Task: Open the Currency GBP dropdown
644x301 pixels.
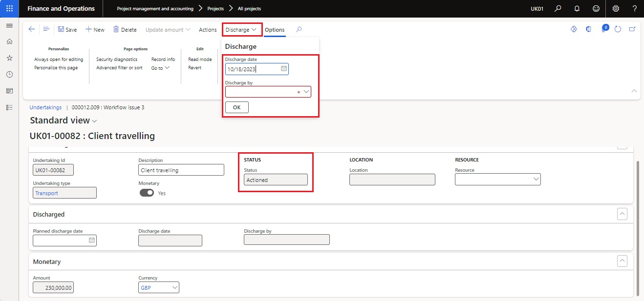Action: 174,288
